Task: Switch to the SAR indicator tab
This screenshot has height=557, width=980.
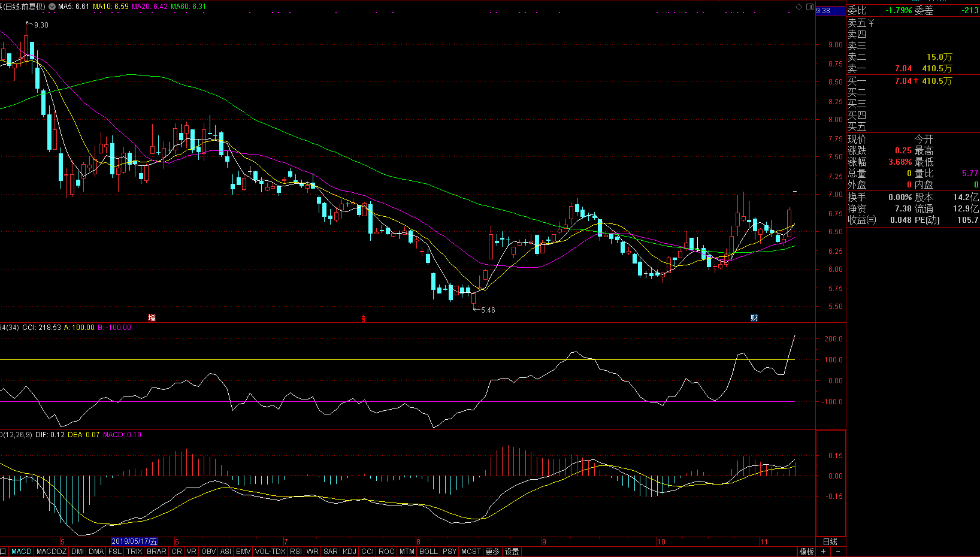Action: [x=331, y=552]
